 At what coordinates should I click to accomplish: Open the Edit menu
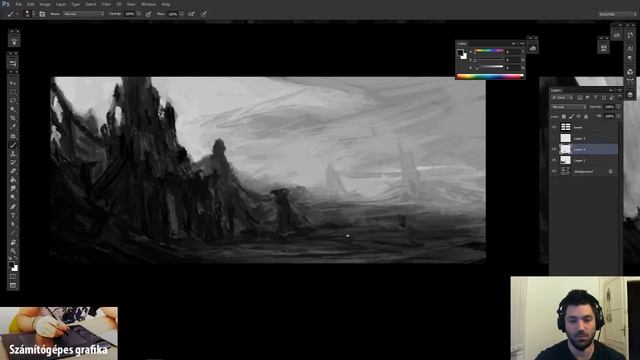tap(31, 4)
